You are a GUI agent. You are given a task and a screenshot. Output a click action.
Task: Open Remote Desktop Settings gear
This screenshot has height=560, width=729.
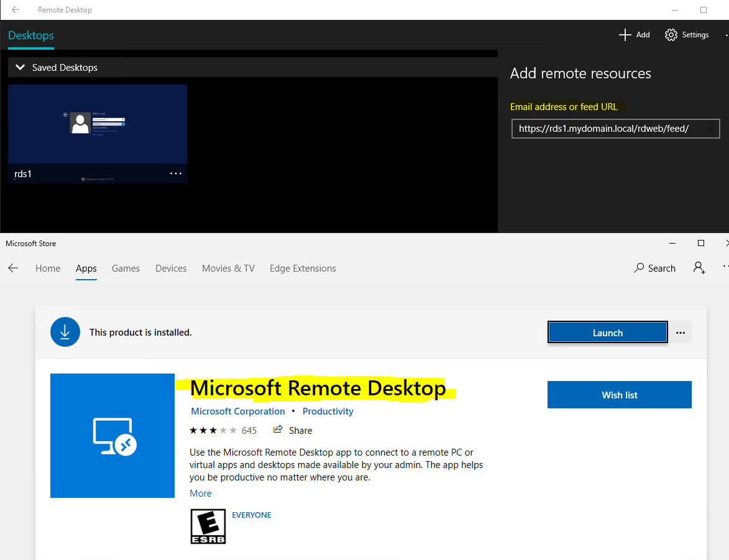[x=671, y=35]
